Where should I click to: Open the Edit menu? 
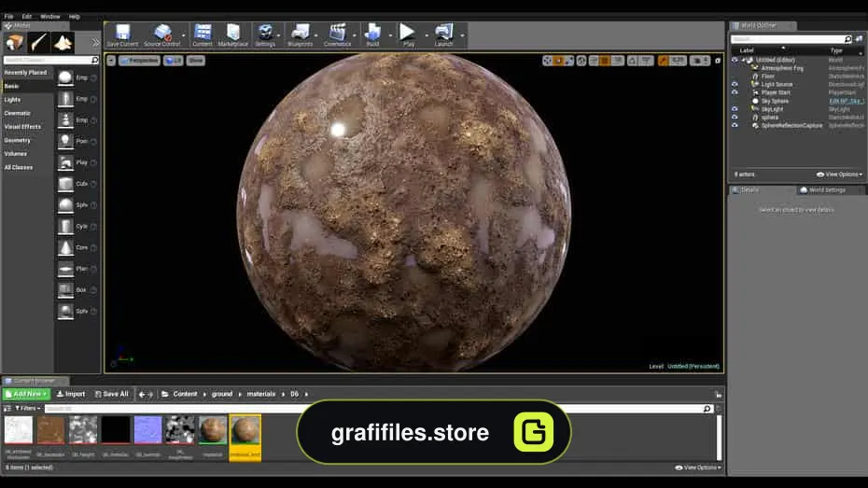click(26, 17)
